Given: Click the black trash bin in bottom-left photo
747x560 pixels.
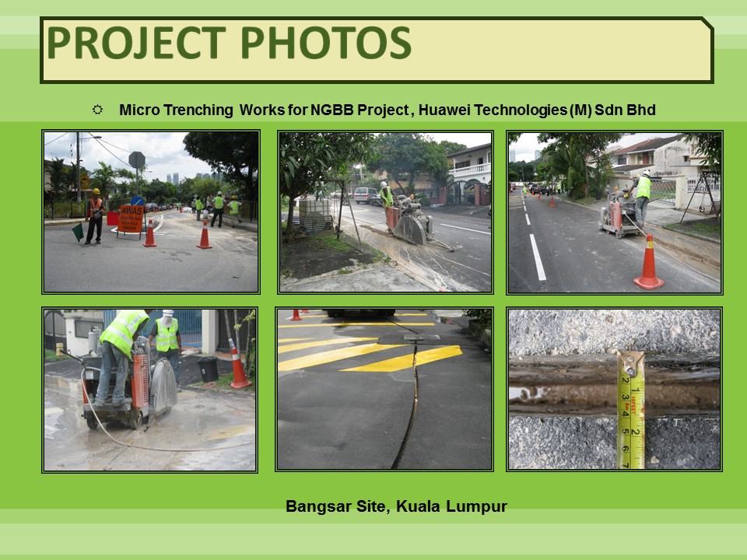Looking at the screenshot, I should click(x=208, y=369).
